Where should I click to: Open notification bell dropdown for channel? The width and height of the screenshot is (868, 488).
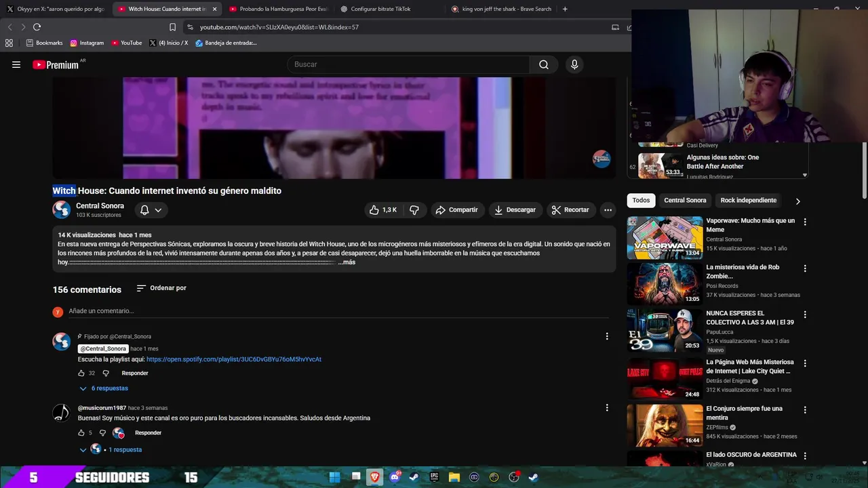click(x=151, y=210)
